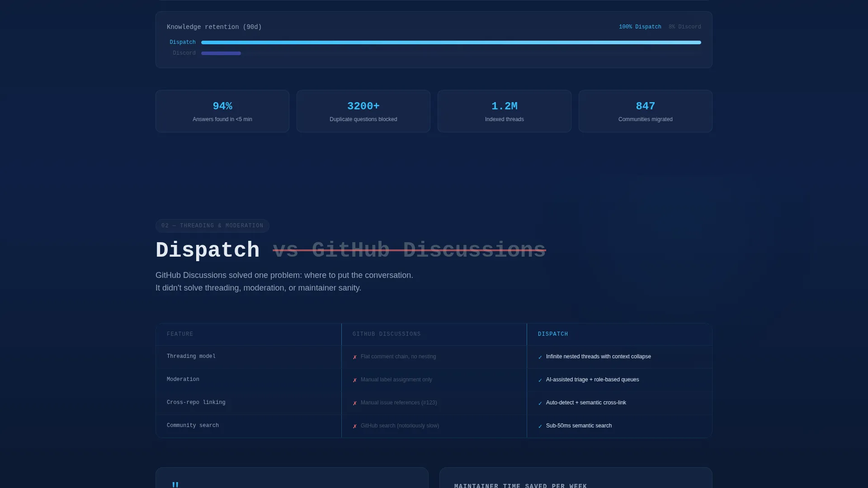Click the red X icon beside Manual issue references
Image resolution: width=868 pixels, height=488 pixels.
point(355,403)
